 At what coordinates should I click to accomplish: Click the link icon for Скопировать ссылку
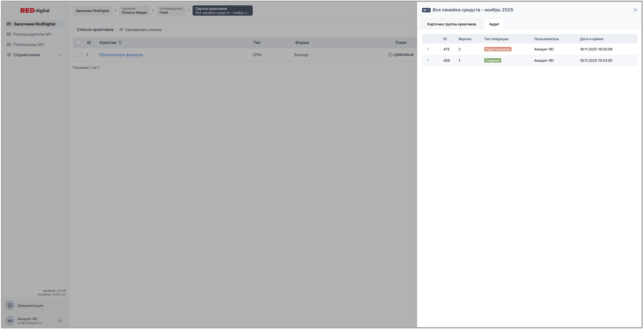point(121,30)
